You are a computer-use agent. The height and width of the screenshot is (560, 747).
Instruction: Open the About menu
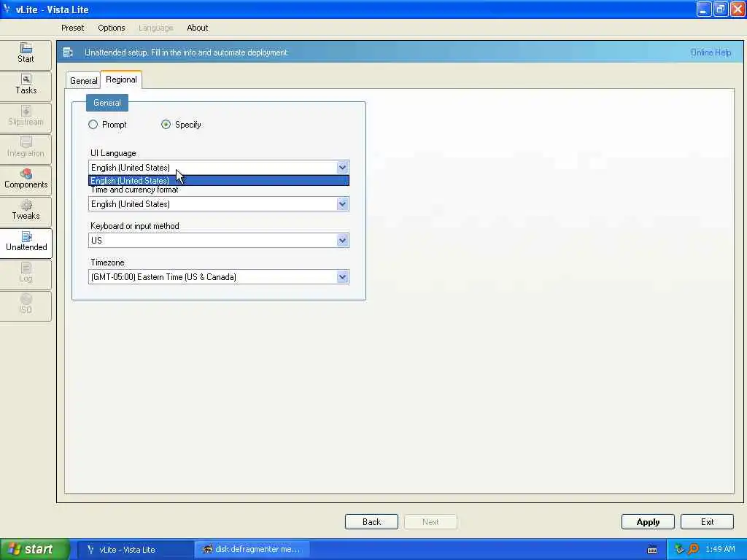[197, 28]
